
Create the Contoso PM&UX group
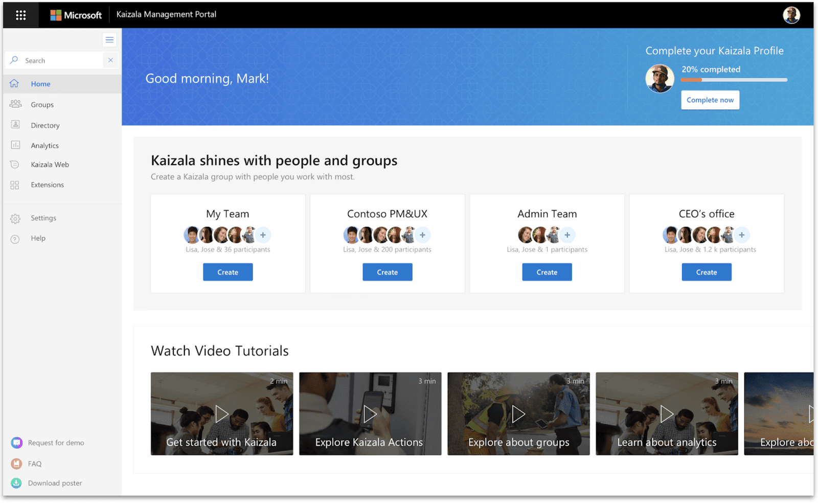tap(387, 272)
